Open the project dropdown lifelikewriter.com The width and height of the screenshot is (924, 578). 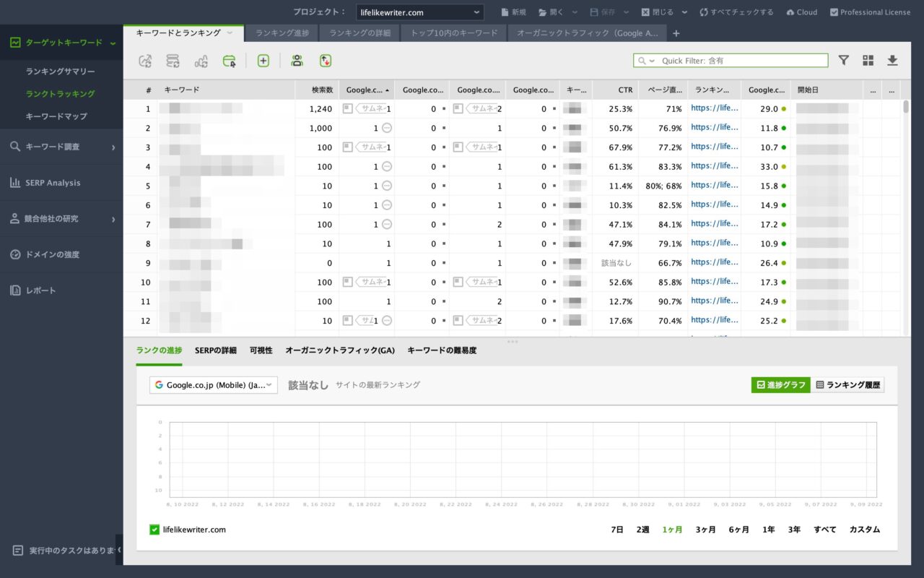[x=419, y=12]
